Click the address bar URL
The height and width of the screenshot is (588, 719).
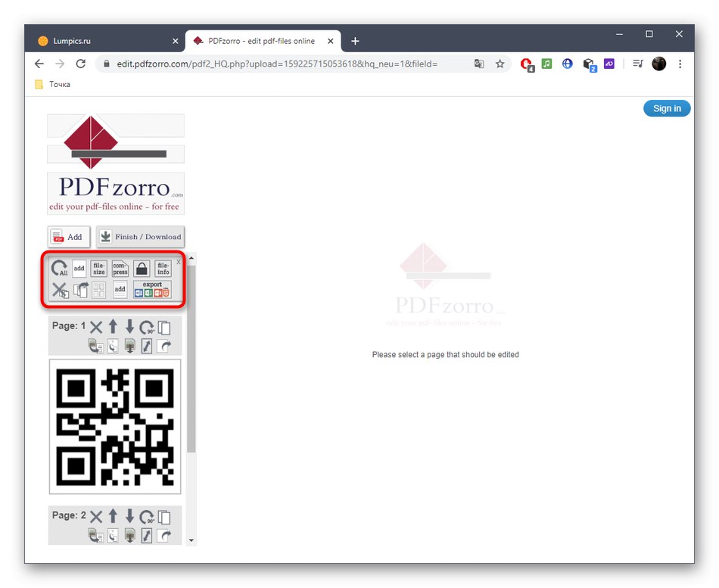pyautogui.click(x=277, y=64)
